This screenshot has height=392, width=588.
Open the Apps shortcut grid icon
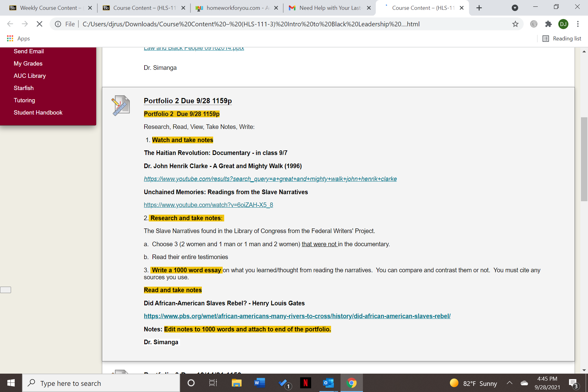[x=10, y=39]
